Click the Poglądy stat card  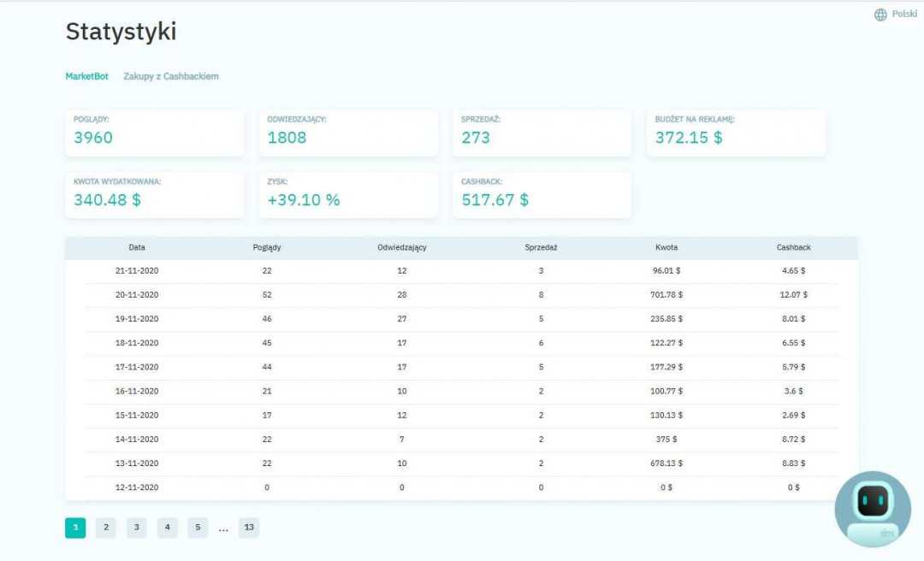pyautogui.click(x=154, y=133)
